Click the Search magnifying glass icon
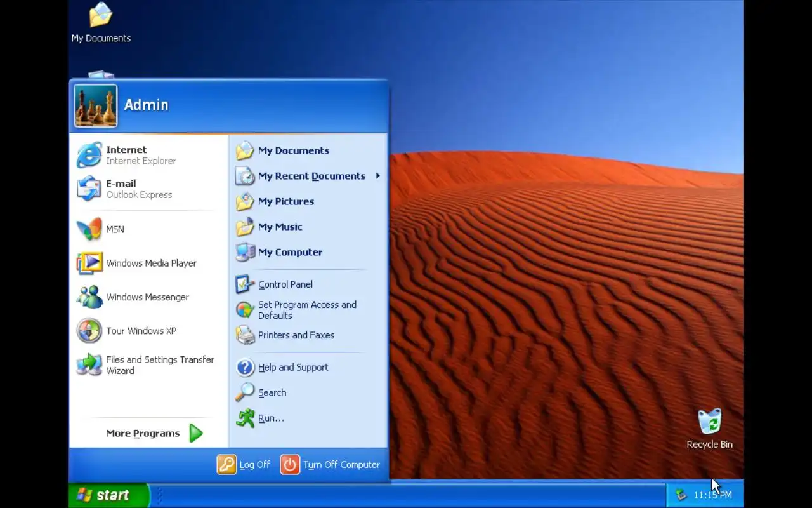 pyautogui.click(x=245, y=392)
